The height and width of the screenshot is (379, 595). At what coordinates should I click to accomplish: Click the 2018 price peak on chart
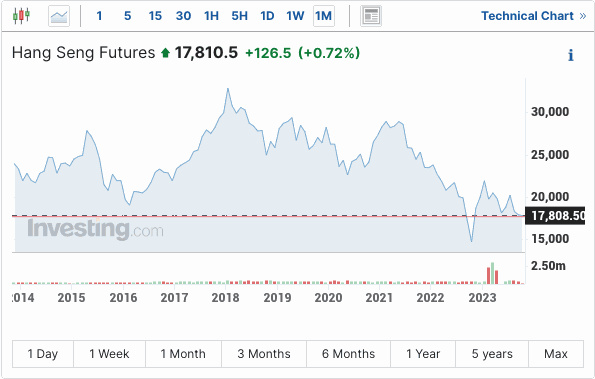(x=228, y=89)
